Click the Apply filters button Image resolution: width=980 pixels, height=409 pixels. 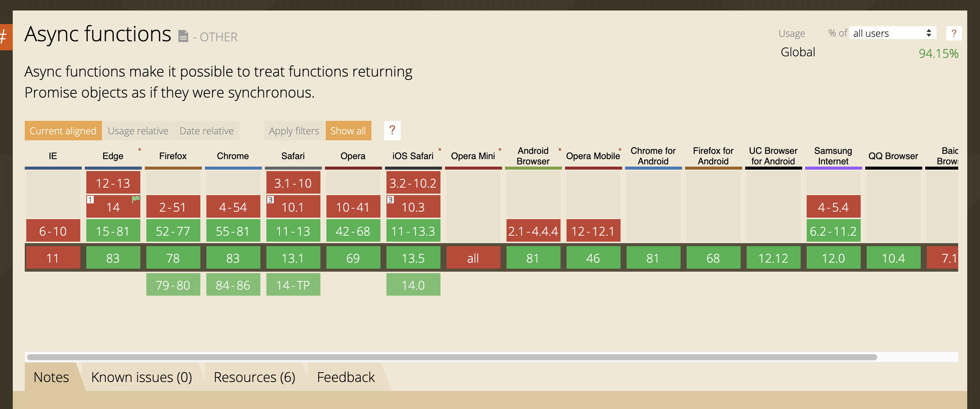(294, 131)
